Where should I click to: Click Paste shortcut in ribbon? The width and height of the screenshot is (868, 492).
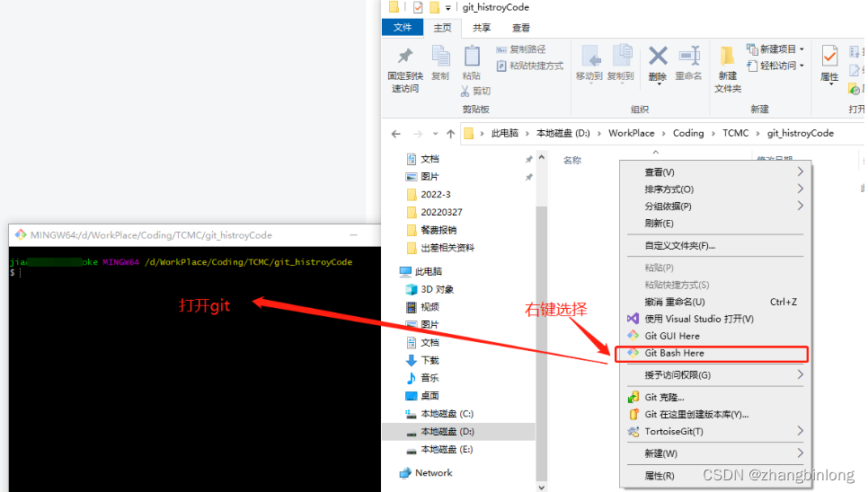click(x=530, y=66)
